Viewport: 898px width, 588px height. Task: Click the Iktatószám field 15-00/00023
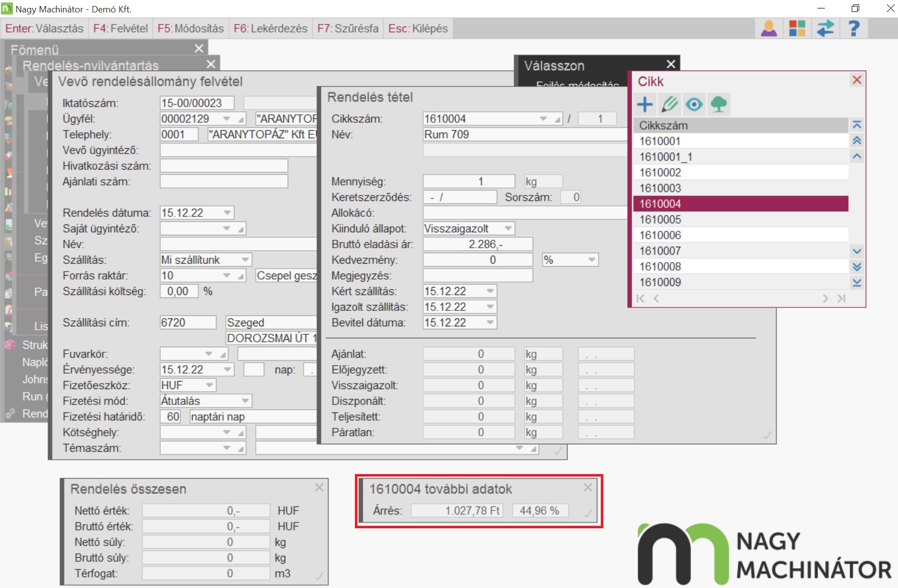pos(197,103)
